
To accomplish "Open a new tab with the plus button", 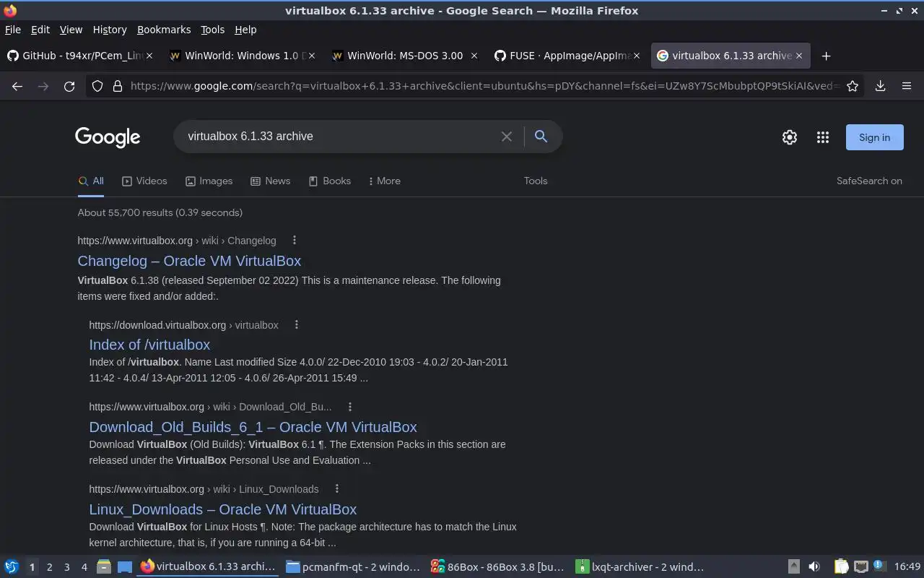I will 827,56.
